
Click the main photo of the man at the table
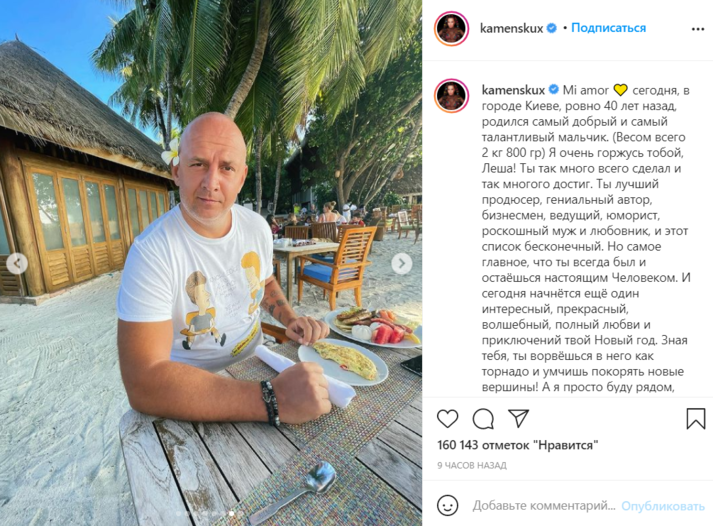pyautogui.click(x=211, y=263)
